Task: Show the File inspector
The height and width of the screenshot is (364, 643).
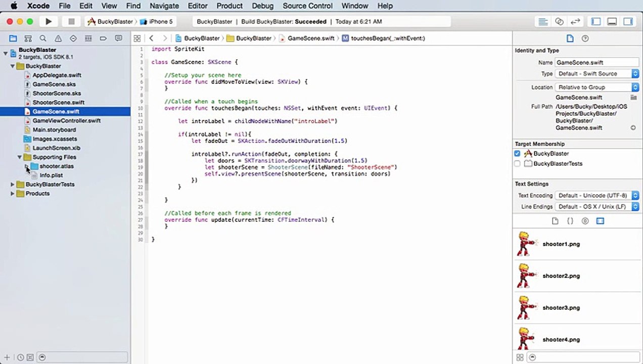Action: pos(570,38)
